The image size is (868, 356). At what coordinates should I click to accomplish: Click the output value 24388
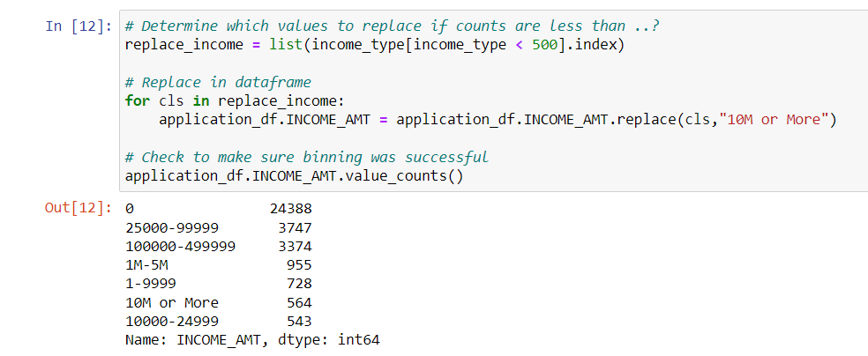click(x=291, y=209)
